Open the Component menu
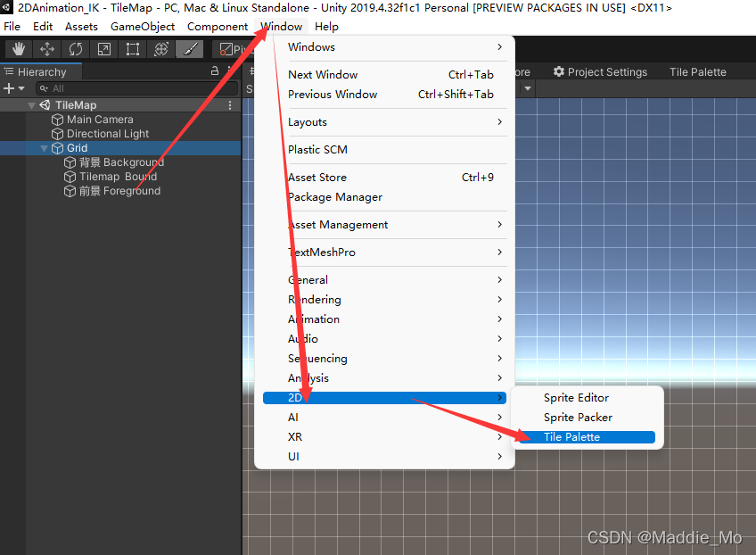Viewport: 756px width, 555px height. pyautogui.click(x=218, y=27)
